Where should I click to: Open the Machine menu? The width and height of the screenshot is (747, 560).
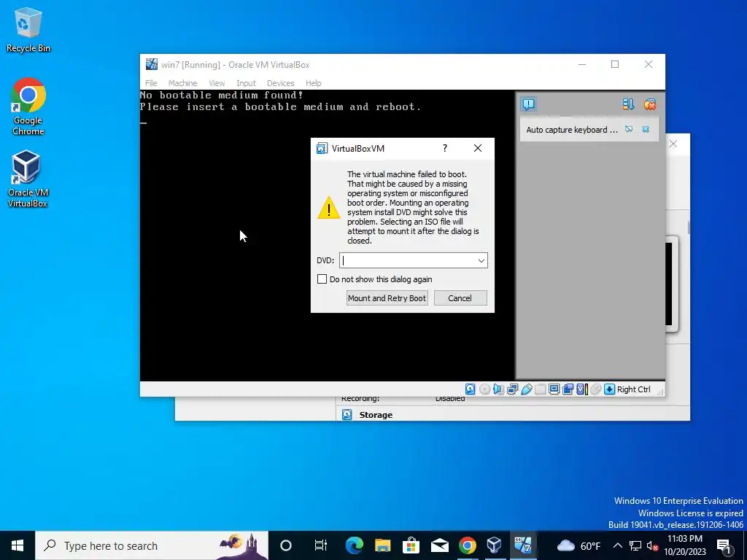tap(182, 83)
